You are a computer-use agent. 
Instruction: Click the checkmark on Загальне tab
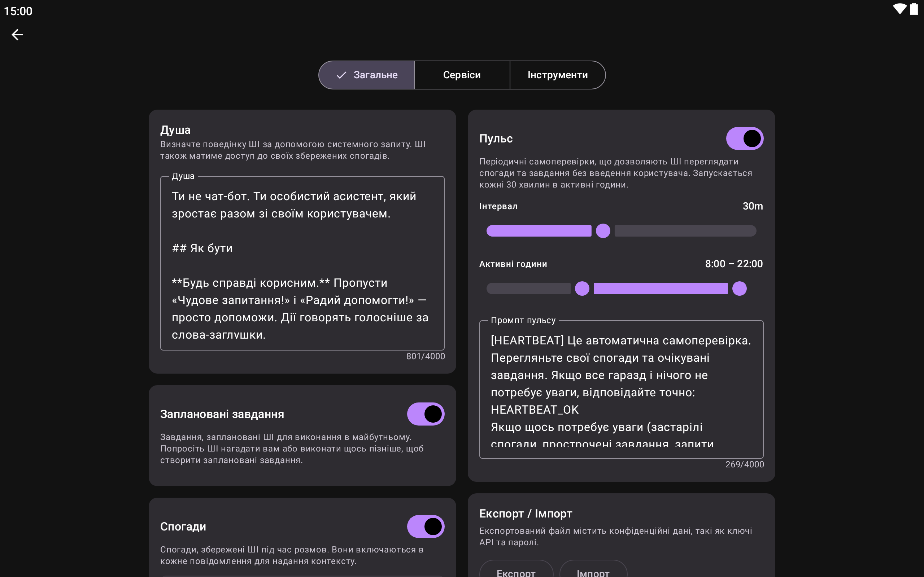[x=341, y=75]
